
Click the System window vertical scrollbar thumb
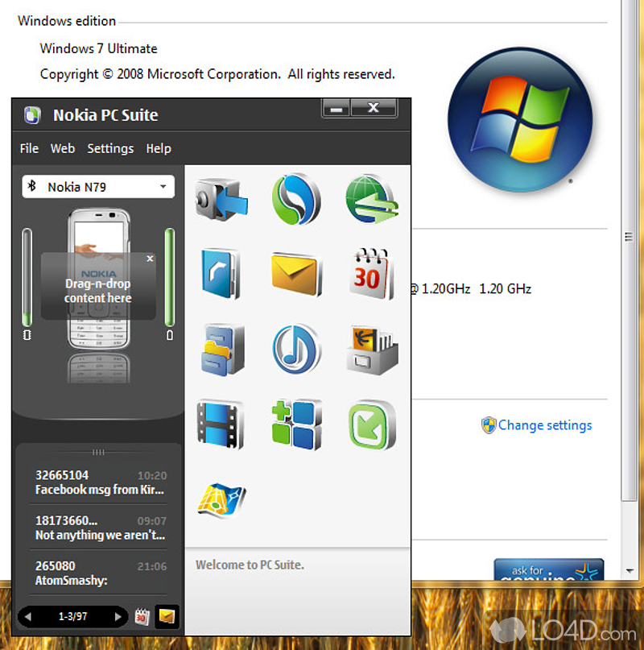(629, 250)
